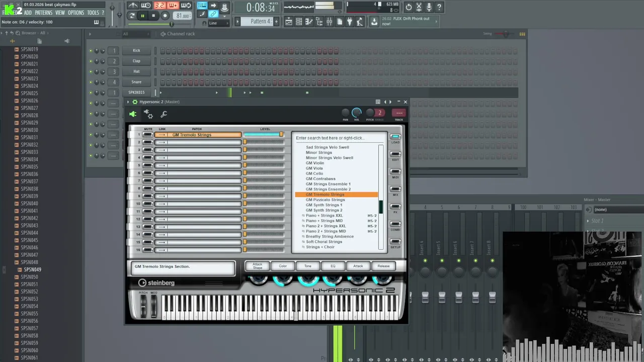Image resolution: width=644 pixels, height=362 pixels.
Task: Open Hypersonic 2 window arrow menu
Action: click(x=128, y=102)
